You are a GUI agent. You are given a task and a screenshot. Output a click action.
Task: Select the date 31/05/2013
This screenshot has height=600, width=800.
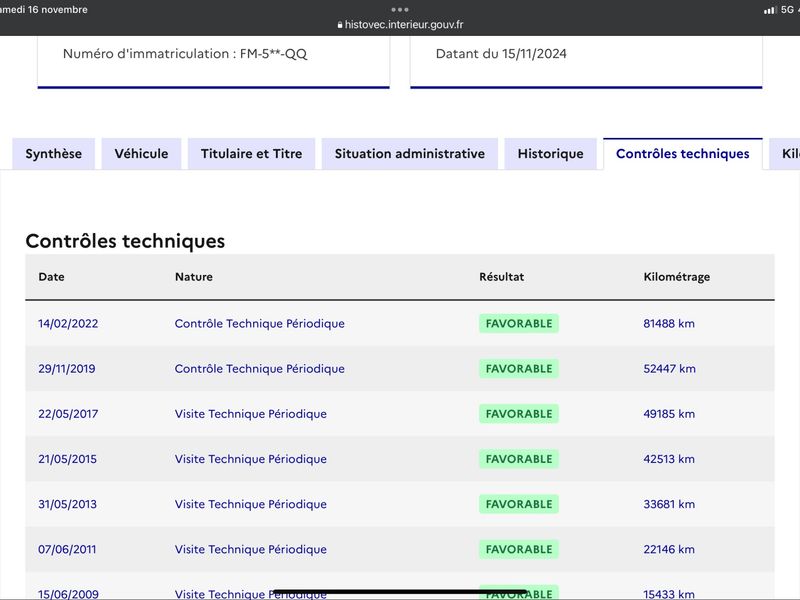tap(67, 504)
